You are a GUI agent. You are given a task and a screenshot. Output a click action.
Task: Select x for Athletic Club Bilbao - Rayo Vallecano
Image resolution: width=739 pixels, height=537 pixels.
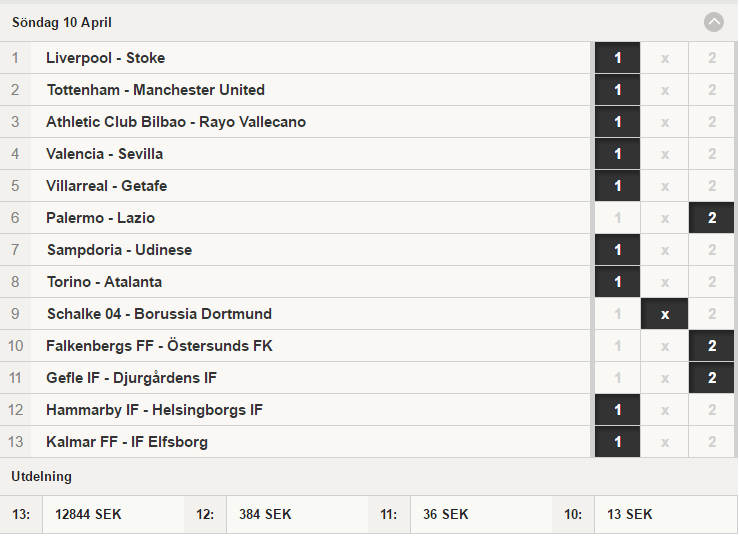[x=665, y=122]
